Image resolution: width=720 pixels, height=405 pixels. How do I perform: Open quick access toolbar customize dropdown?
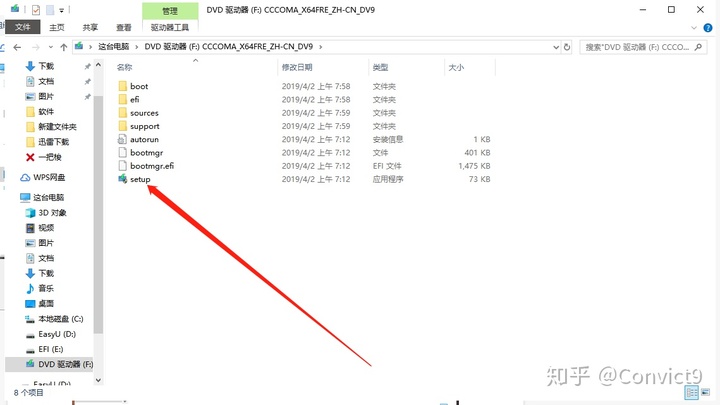coord(62,10)
